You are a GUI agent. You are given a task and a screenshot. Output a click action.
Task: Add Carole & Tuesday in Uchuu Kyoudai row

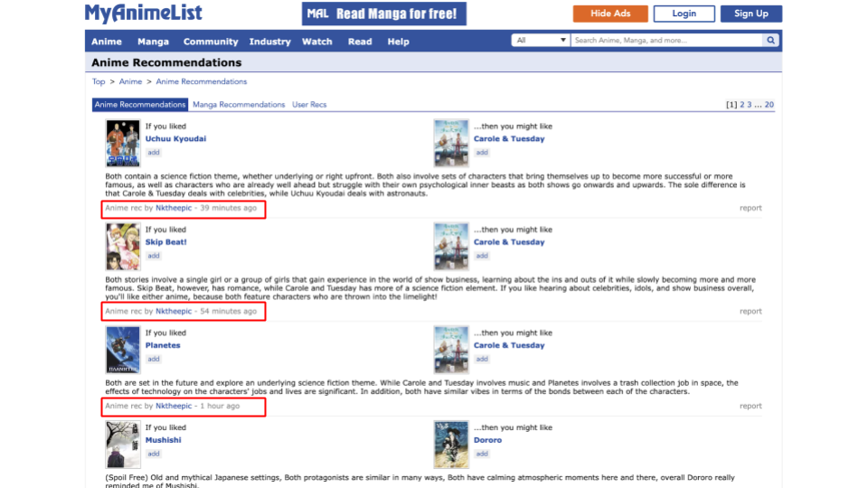pos(482,152)
